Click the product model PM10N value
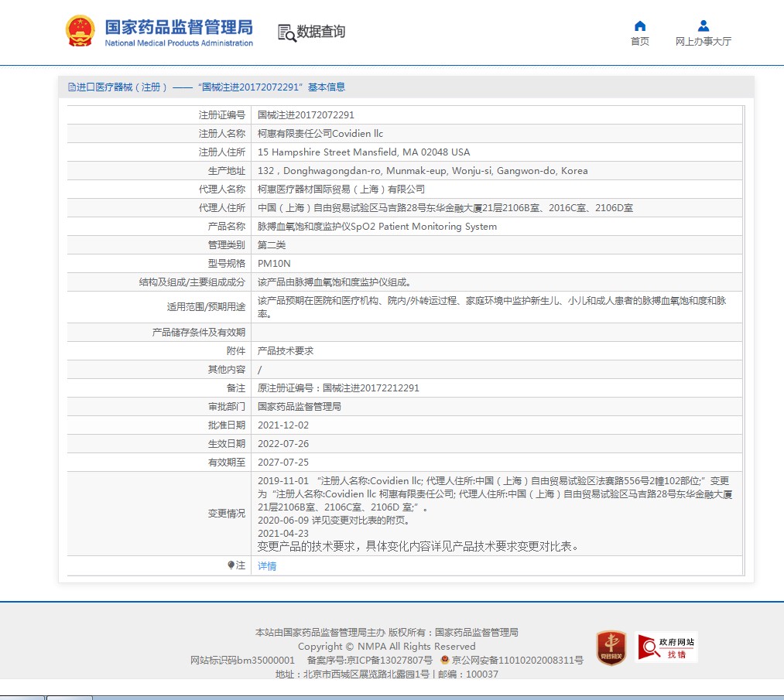 (273, 264)
